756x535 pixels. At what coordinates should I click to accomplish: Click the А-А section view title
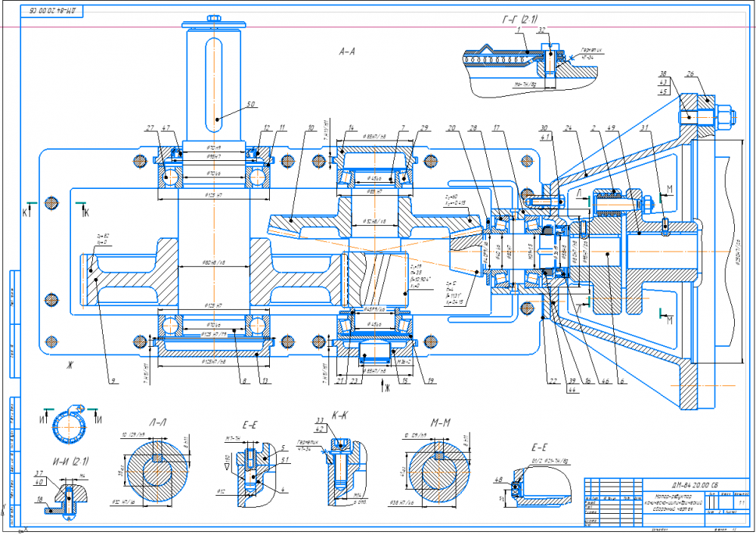pyautogui.click(x=347, y=51)
